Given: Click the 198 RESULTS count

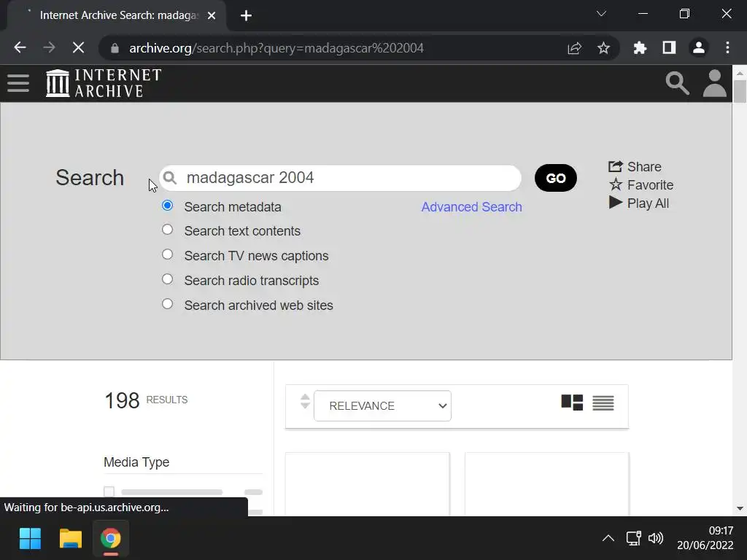Looking at the screenshot, I should click(x=146, y=400).
